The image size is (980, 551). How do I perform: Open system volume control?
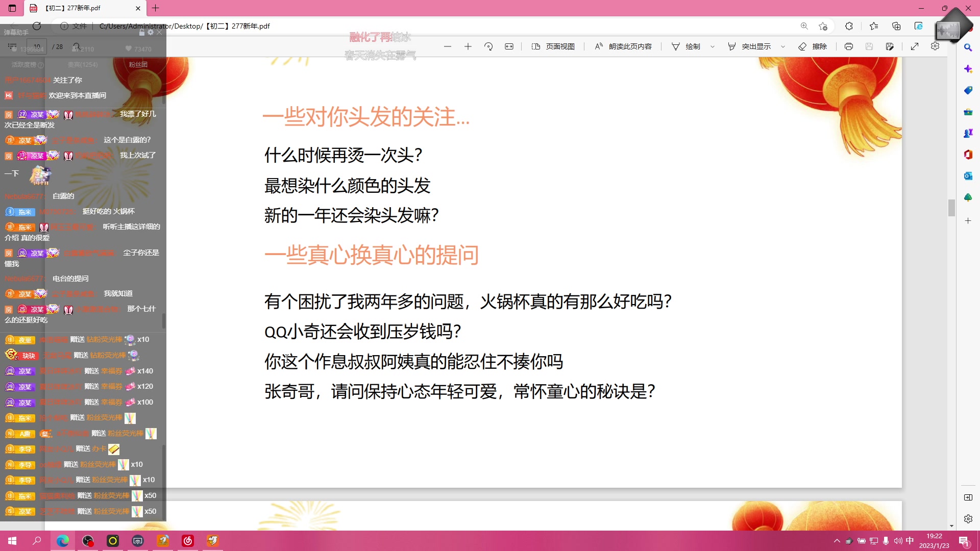pyautogui.click(x=898, y=541)
